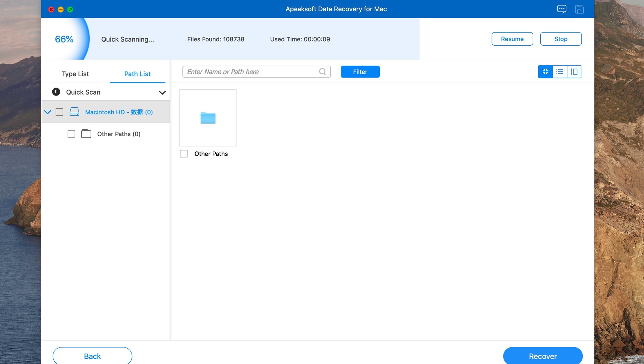Click the Macintosh HD drive icon
The height and width of the screenshot is (364, 644).
(x=74, y=112)
